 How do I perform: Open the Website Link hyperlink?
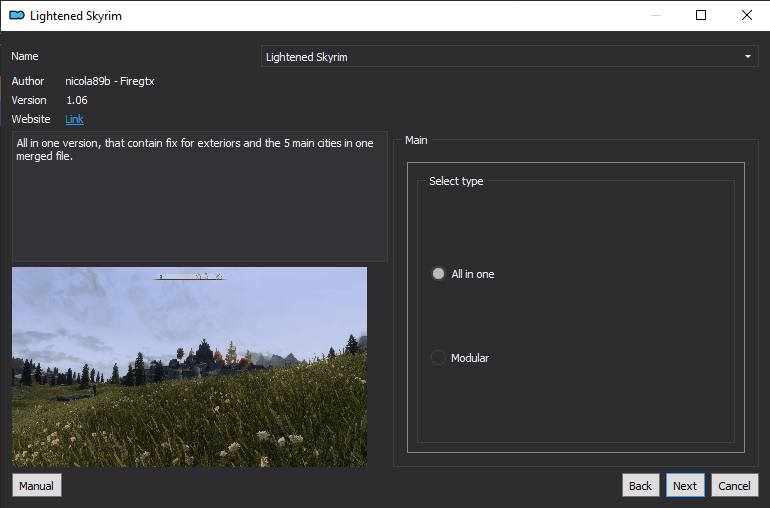click(x=74, y=119)
